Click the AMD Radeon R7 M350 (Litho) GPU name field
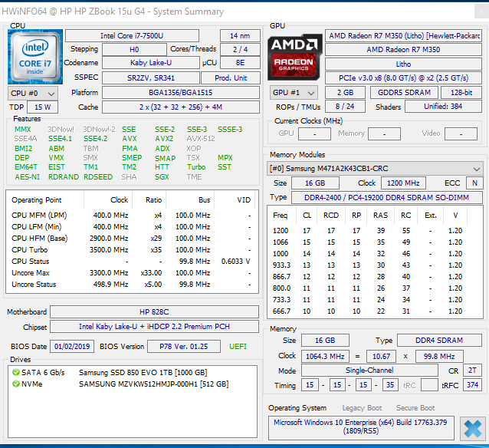This screenshot has height=448, width=489. pos(404,35)
